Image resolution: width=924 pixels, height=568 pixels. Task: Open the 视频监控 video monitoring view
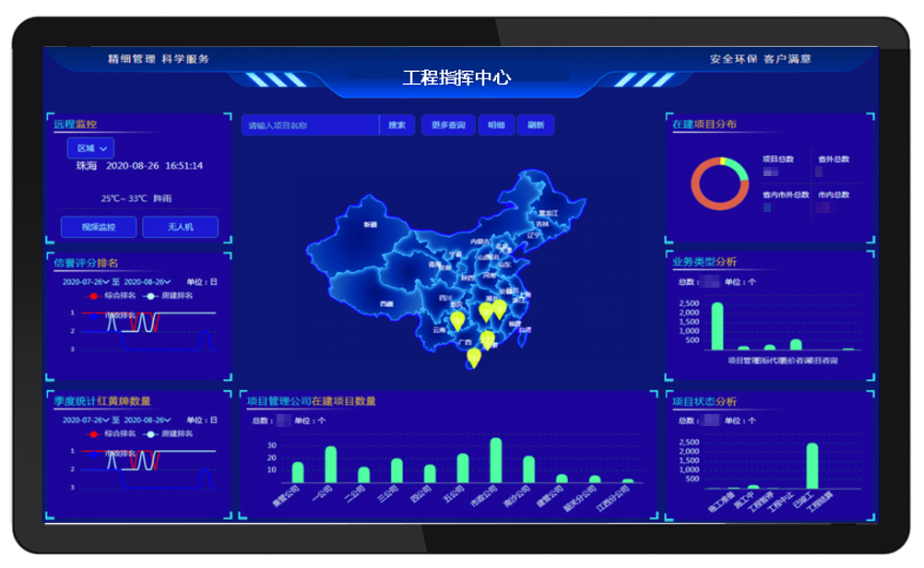pos(99,227)
